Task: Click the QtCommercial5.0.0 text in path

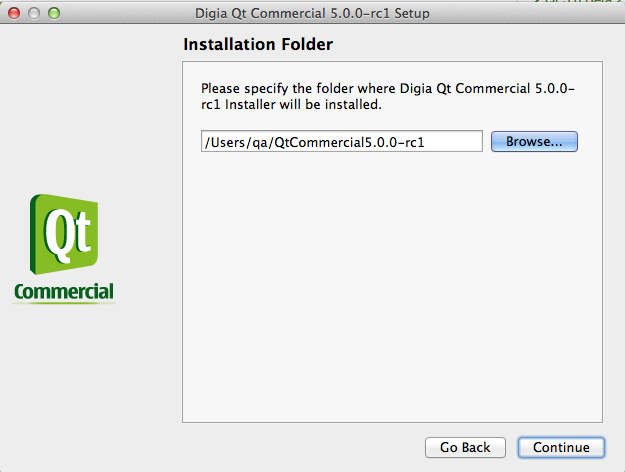Action: 334,142
